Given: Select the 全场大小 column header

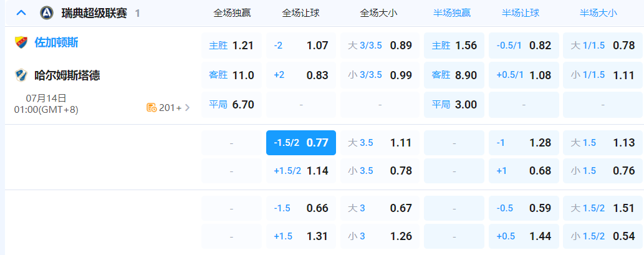Looking at the screenshot, I should (379, 12).
